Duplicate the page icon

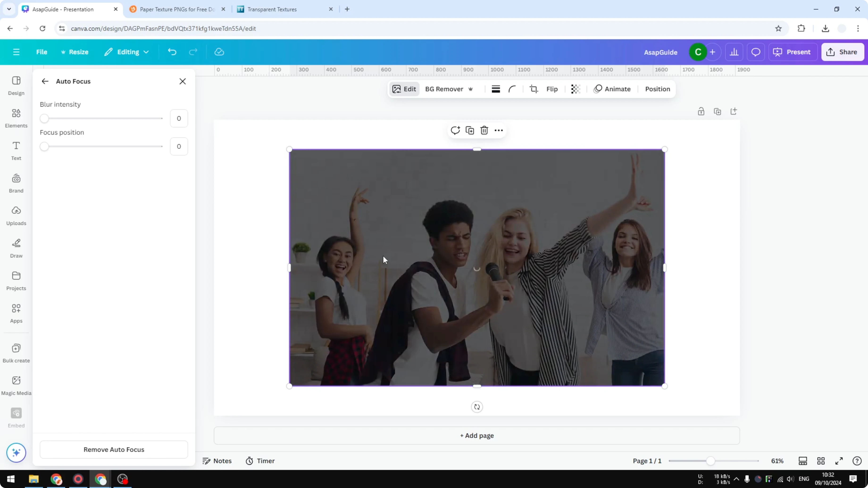coord(717,112)
